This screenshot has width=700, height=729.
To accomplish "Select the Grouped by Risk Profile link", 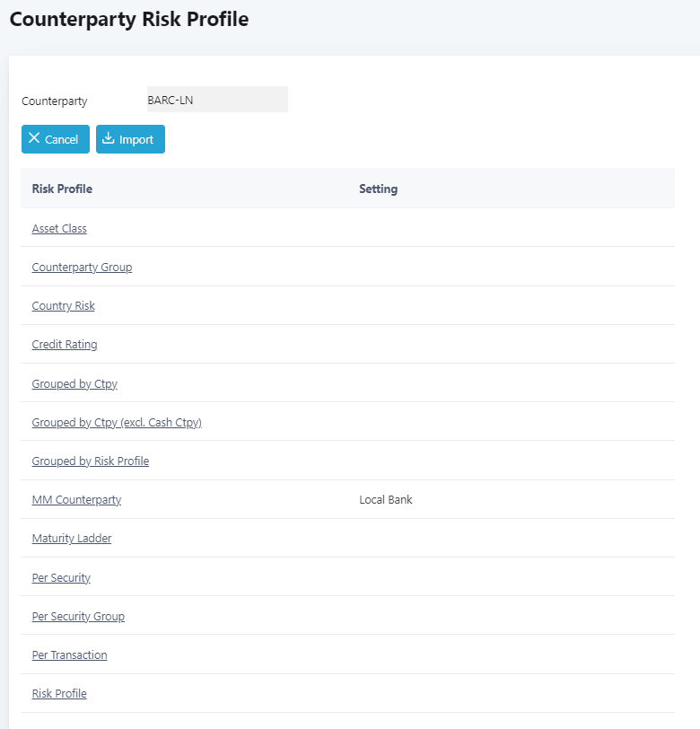I will coord(90,461).
